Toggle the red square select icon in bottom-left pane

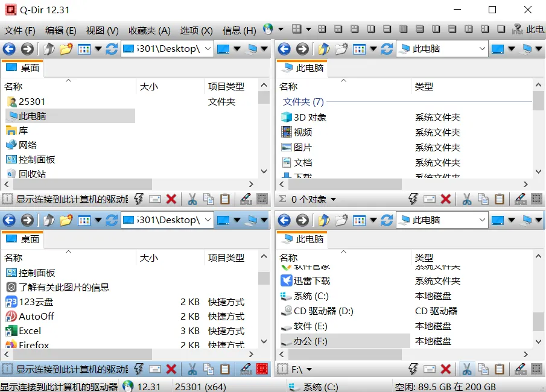tap(262, 369)
